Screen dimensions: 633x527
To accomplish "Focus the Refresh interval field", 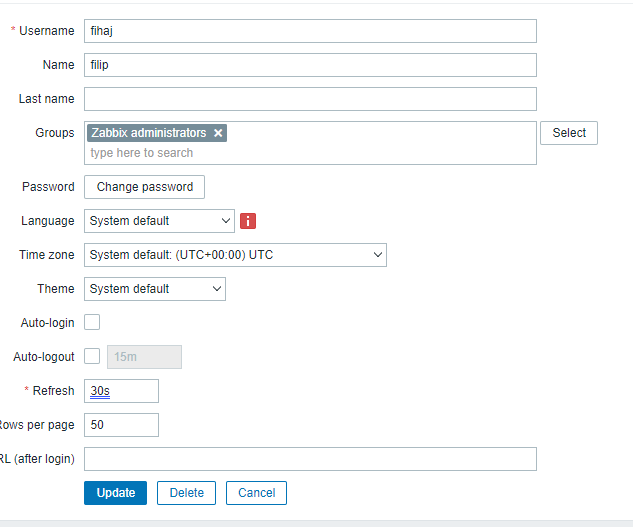I will pyautogui.click(x=121, y=391).
